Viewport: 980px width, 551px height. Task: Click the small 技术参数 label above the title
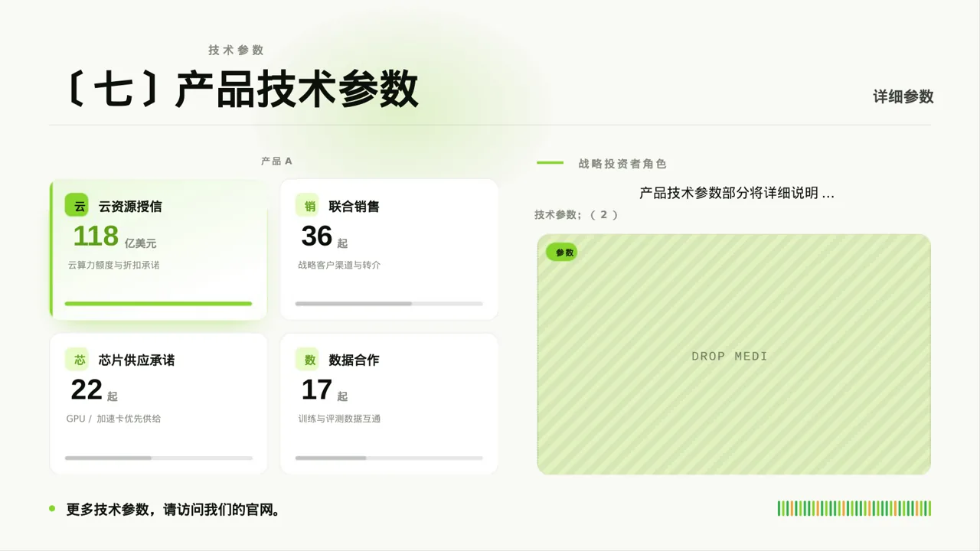click(x=236, y=50)
